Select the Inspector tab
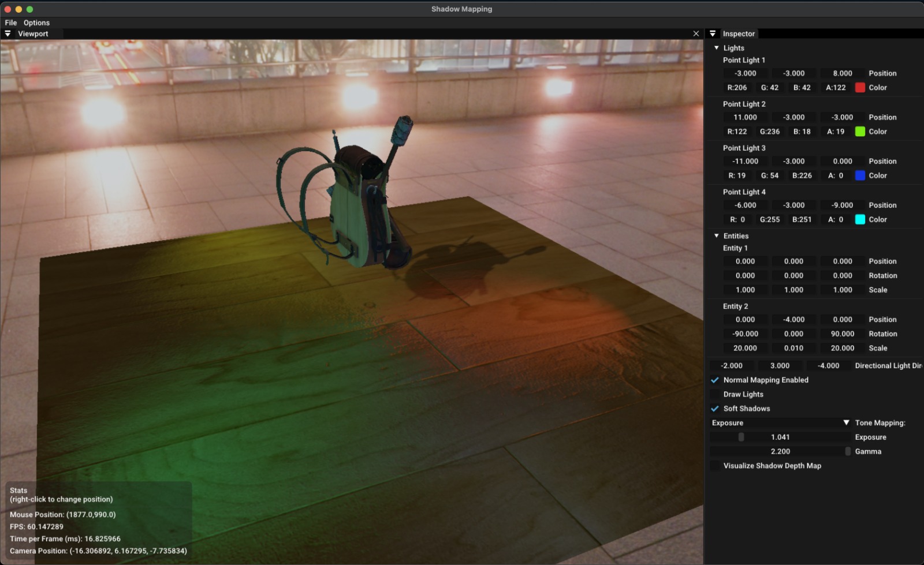 pyautogui.click(x=739, y=34)
